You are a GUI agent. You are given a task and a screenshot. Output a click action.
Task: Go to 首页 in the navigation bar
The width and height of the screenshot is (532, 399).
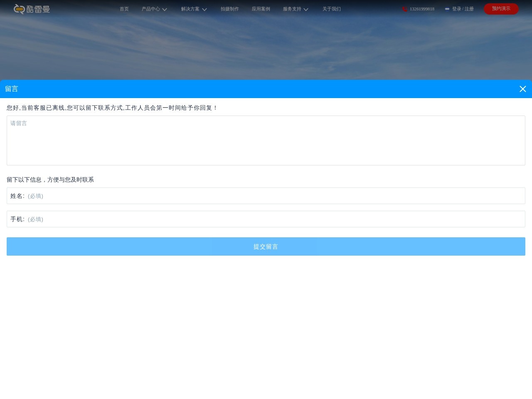click(124, 9)
